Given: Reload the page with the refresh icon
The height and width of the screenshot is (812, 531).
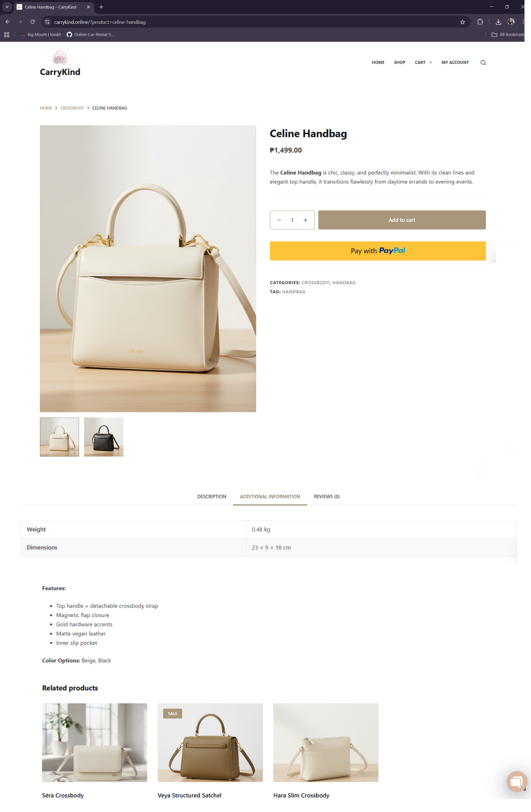Looking at the screenshot, I should point(32,22).
